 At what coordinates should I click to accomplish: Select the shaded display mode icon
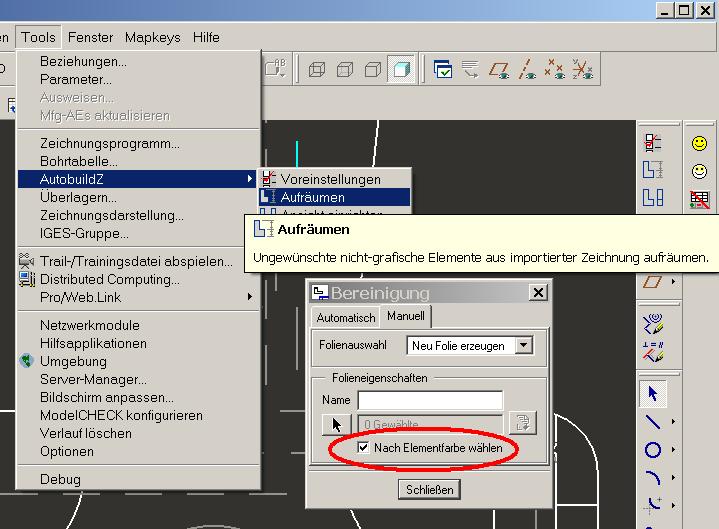[402, 70]
